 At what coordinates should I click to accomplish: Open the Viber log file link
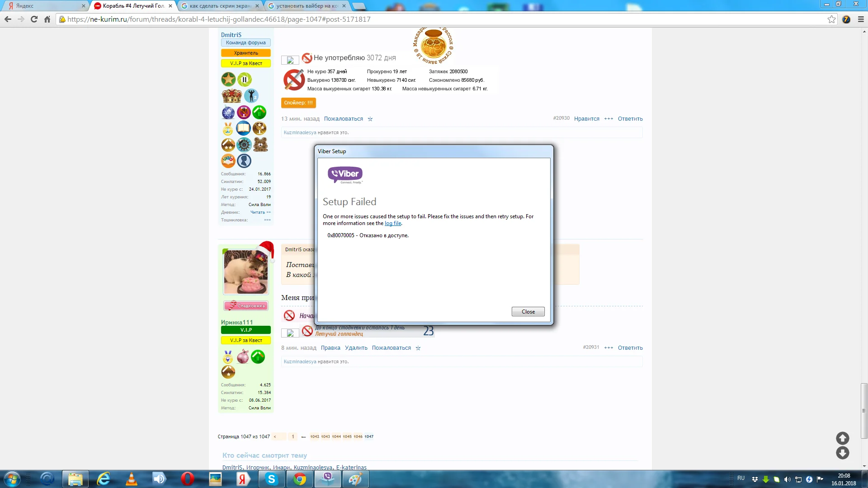(x=392, y=223)
